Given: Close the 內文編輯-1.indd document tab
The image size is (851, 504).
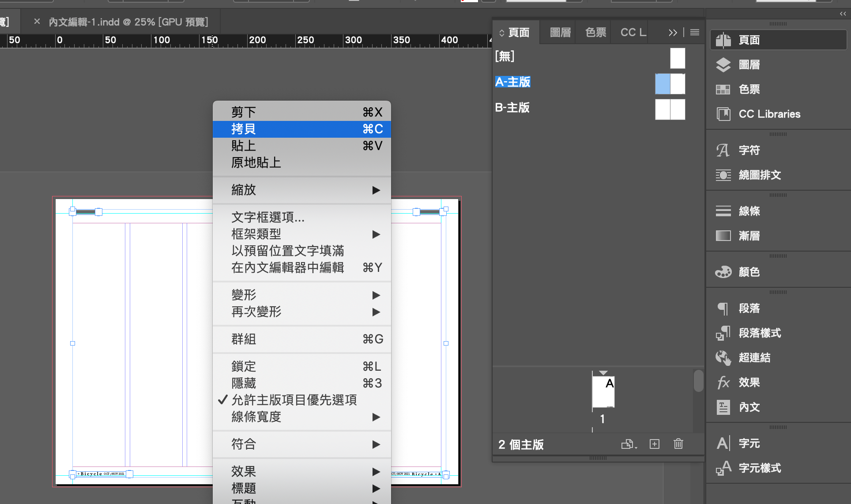Looking at the screenshot, I should pyautogui.click(x=37, y=22).
